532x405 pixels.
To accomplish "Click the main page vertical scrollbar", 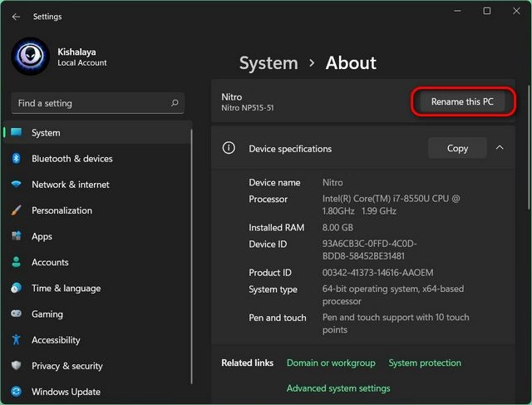I will click(530, 147).
